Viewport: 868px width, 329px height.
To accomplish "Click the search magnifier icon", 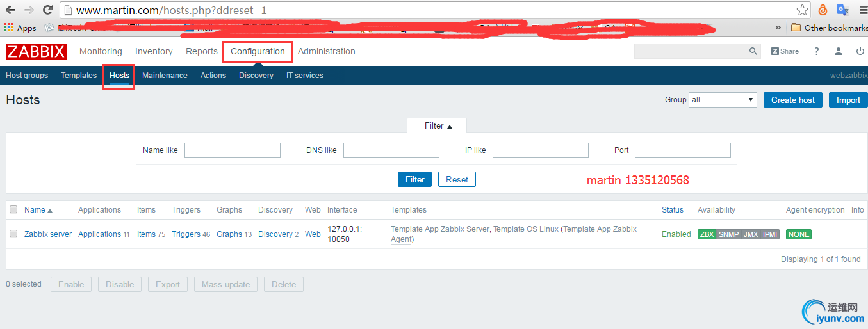I will [753, 51].
